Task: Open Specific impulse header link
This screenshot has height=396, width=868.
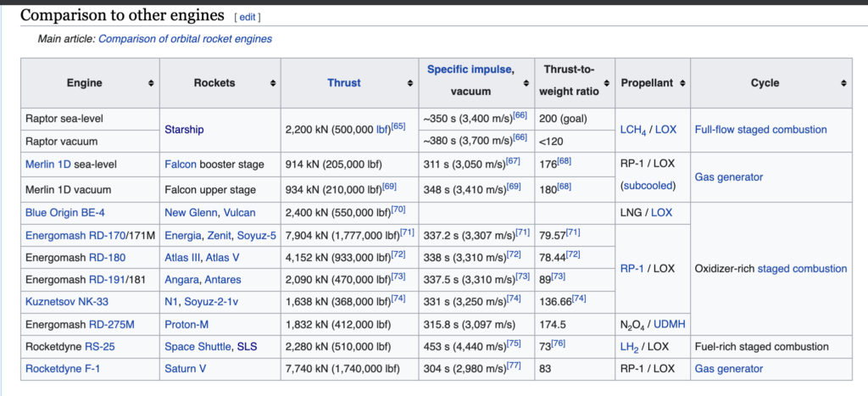Action: (469, 69)
